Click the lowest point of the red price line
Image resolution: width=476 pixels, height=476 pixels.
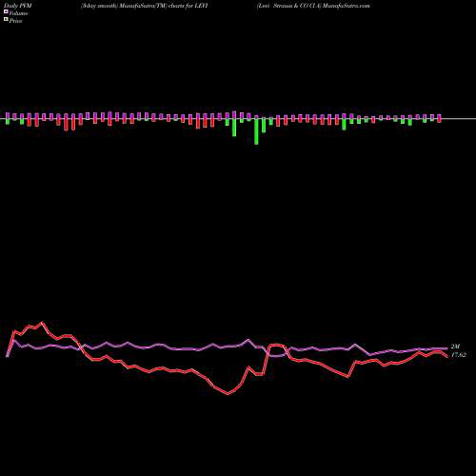click(228, 394)
